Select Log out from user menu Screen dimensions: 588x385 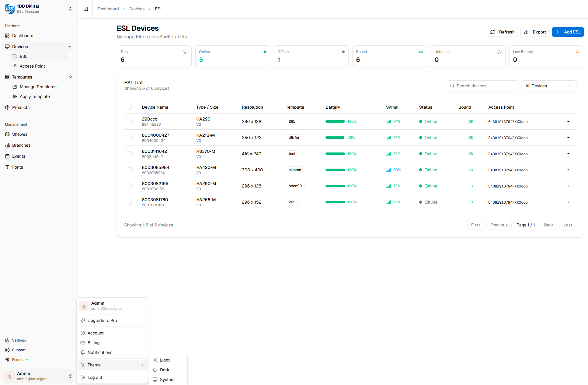[x=95, y=377]
